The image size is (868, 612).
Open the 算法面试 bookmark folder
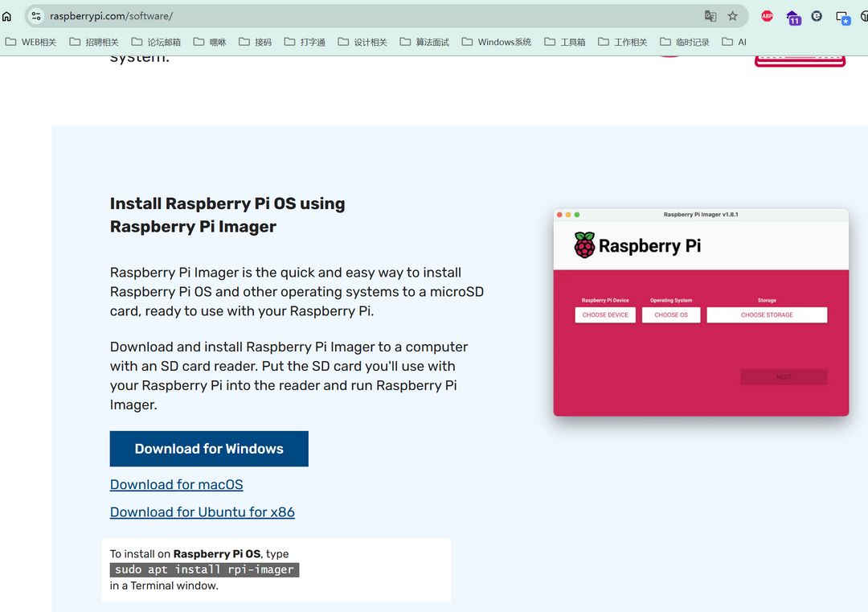click(x=424, y=42)
